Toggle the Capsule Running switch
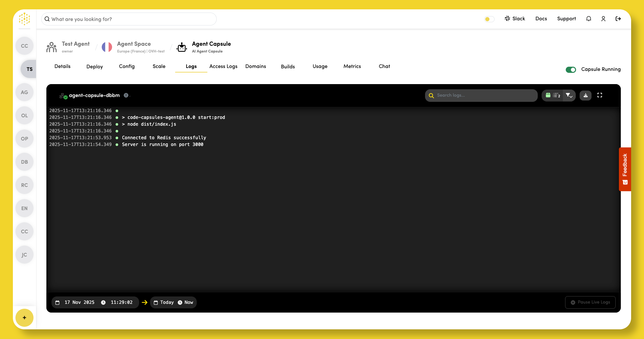This screenshot has width=644, height=339. 571,70
